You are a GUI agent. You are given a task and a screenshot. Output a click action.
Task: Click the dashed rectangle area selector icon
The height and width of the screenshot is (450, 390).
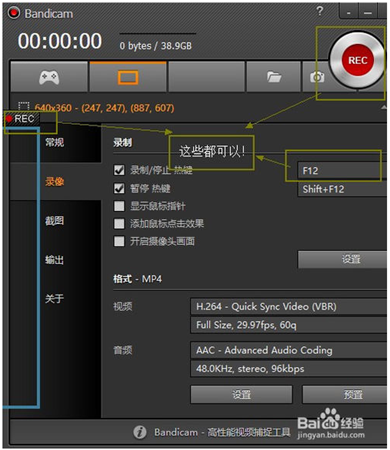(x=24, y=107)
